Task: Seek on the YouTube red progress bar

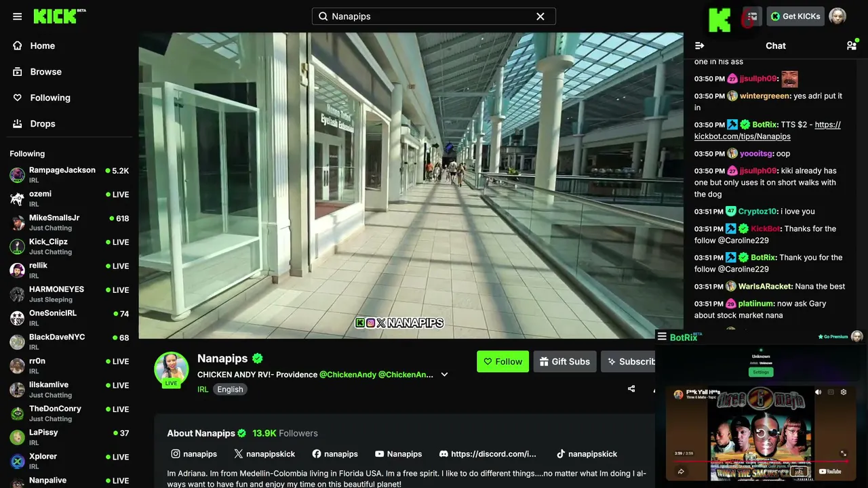Action: [x=761, y=462]
